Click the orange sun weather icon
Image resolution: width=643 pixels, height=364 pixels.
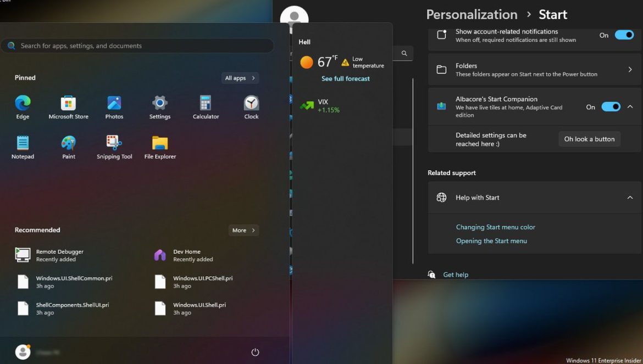click(306, 62)
